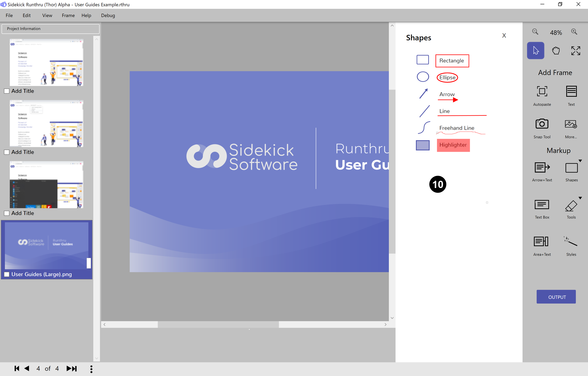Select the second frame thumbnail
Image resolution: width=588 pixels, height=376 pixels.
46,124
